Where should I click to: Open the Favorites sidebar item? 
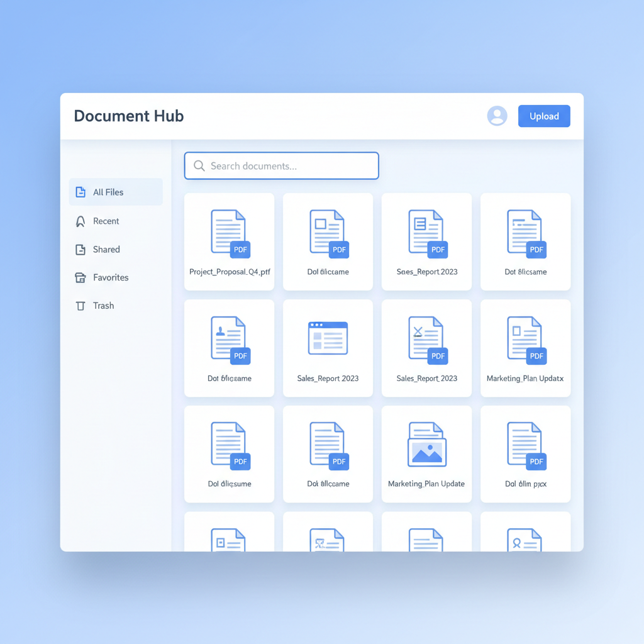coord(110,277)
